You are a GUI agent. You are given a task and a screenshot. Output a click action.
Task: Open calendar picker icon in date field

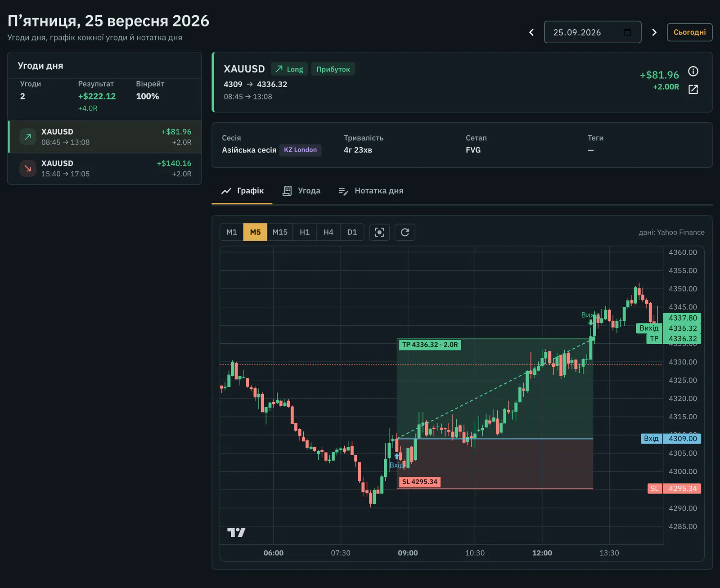tap(628, 32)
